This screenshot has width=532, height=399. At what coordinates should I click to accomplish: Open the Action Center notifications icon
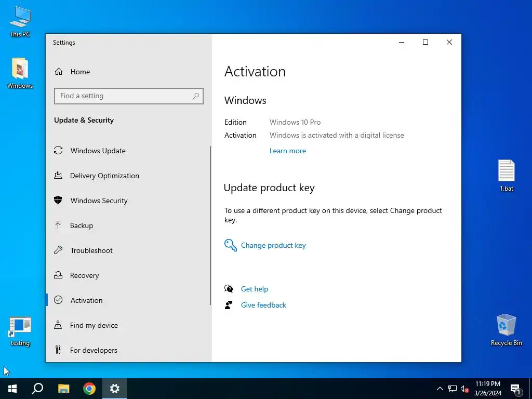(515, 389)
